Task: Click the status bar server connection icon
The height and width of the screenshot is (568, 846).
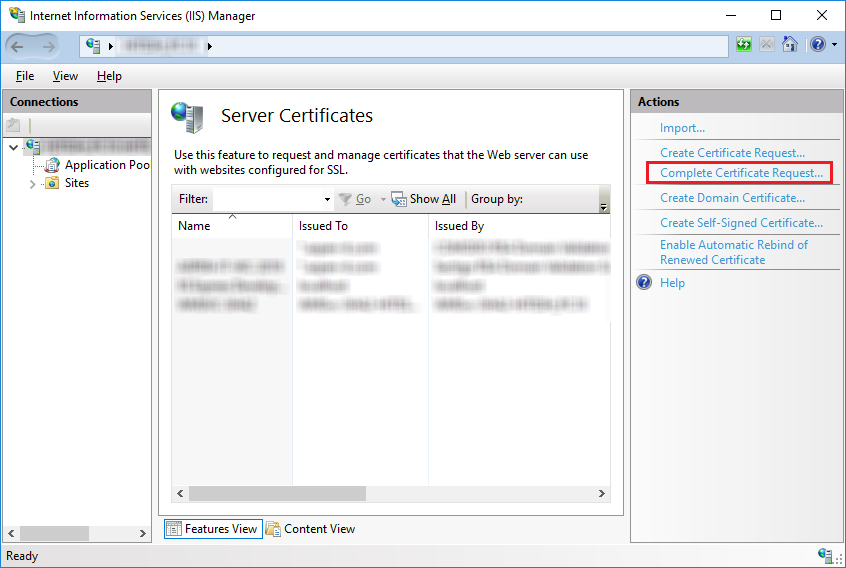Action: pyautogui.click(x=825, y=555)
